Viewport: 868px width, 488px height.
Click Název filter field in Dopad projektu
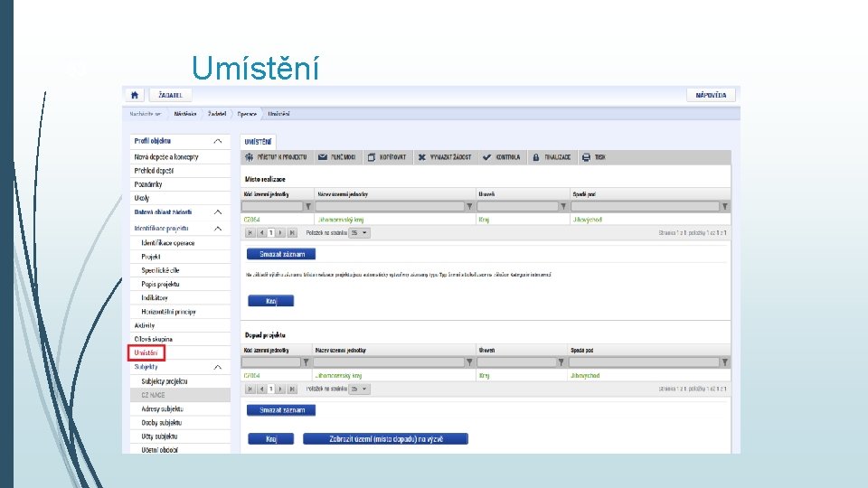click(389, 362)
